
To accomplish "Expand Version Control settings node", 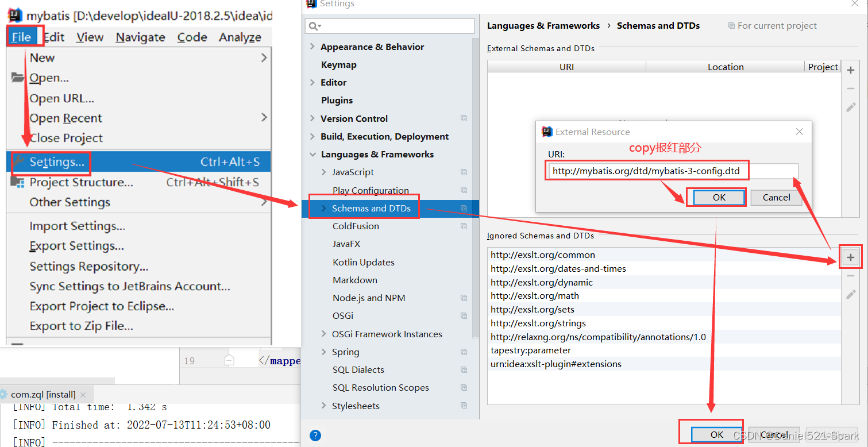I will [x=313, y=119].
